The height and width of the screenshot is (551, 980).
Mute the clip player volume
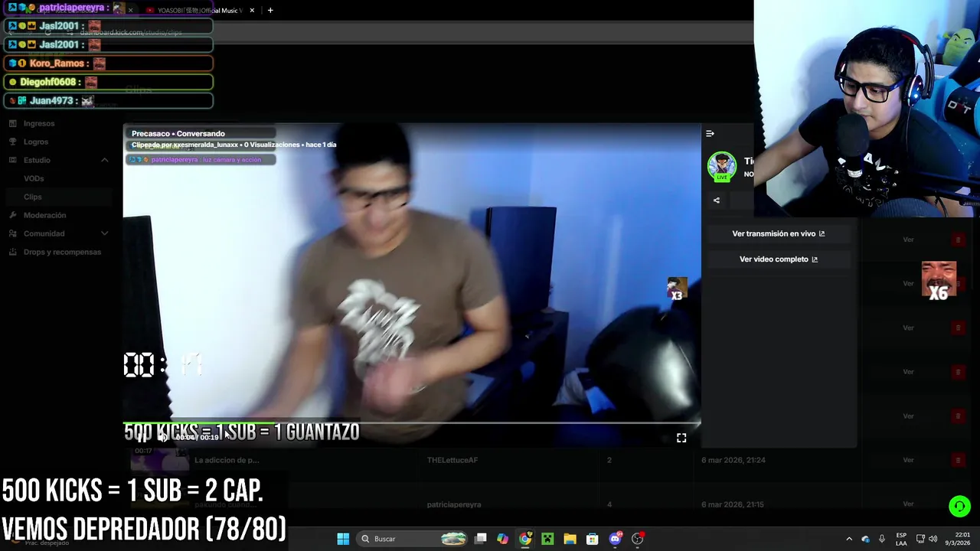coord(162,438)
